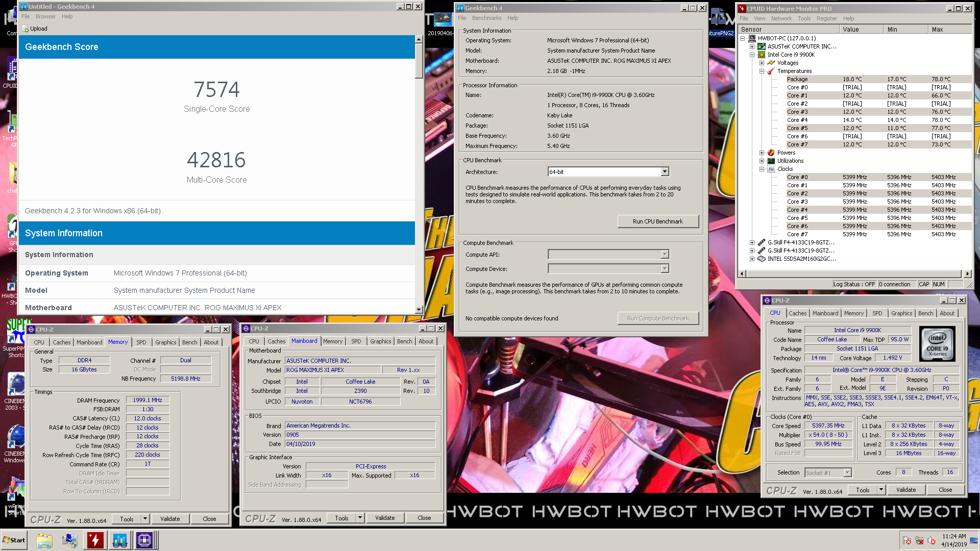Open the Benchmarks menu in Geekbench window

pos(486,18)
